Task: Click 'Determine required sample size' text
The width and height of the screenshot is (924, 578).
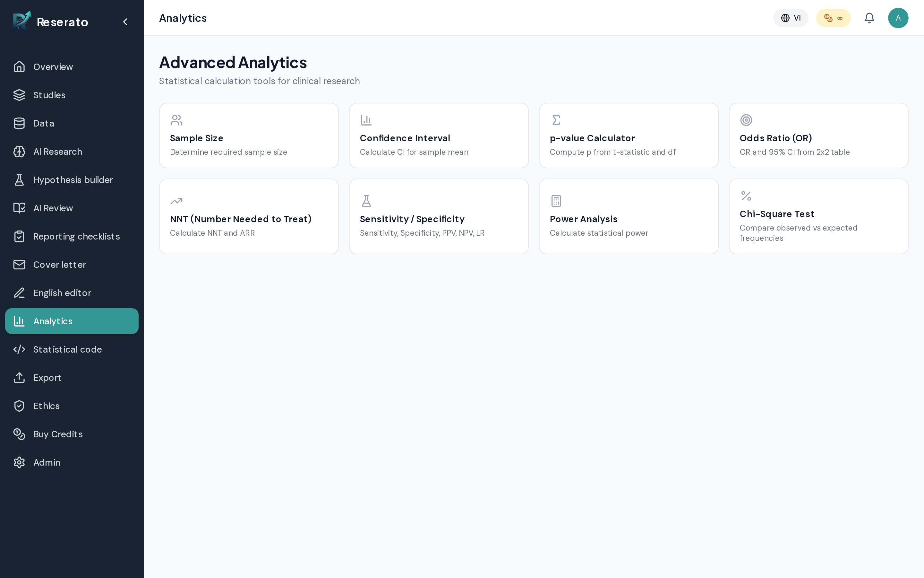Action: 228,152
